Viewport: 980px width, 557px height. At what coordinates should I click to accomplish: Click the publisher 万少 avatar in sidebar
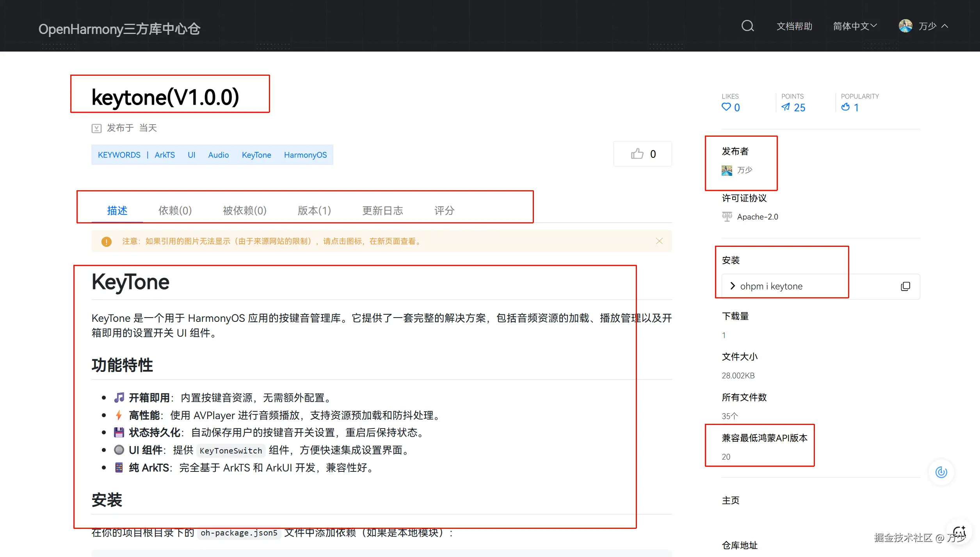click(x=727, y=170)
